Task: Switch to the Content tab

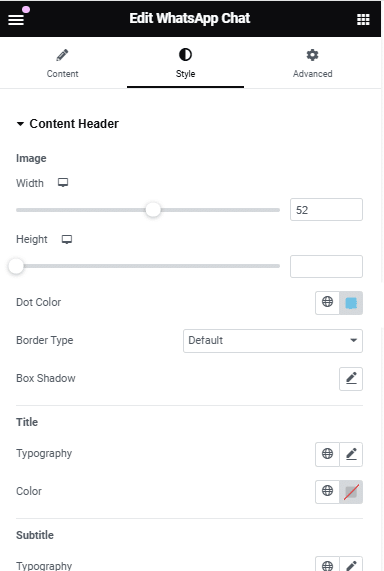Action: pos(62,63)
